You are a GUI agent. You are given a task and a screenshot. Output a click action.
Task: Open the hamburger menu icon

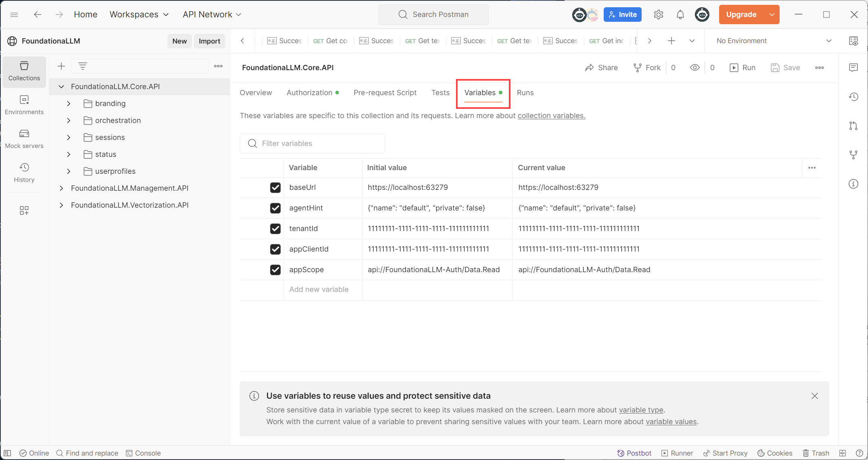coord(14,15)
